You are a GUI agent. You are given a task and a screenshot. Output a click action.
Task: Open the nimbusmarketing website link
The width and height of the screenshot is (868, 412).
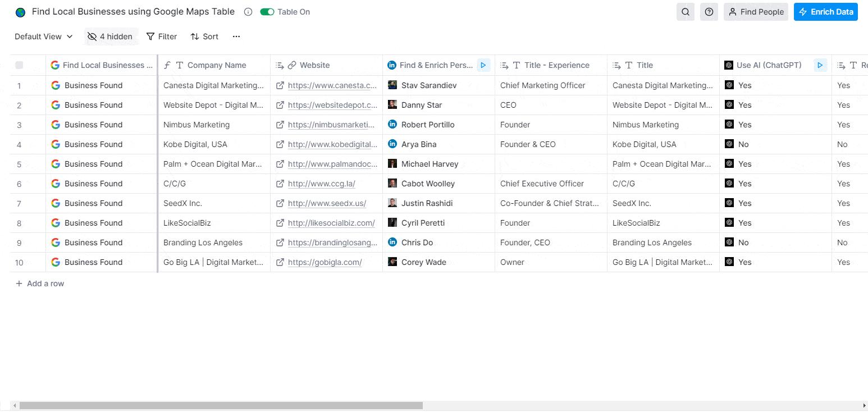click(331, 125)
